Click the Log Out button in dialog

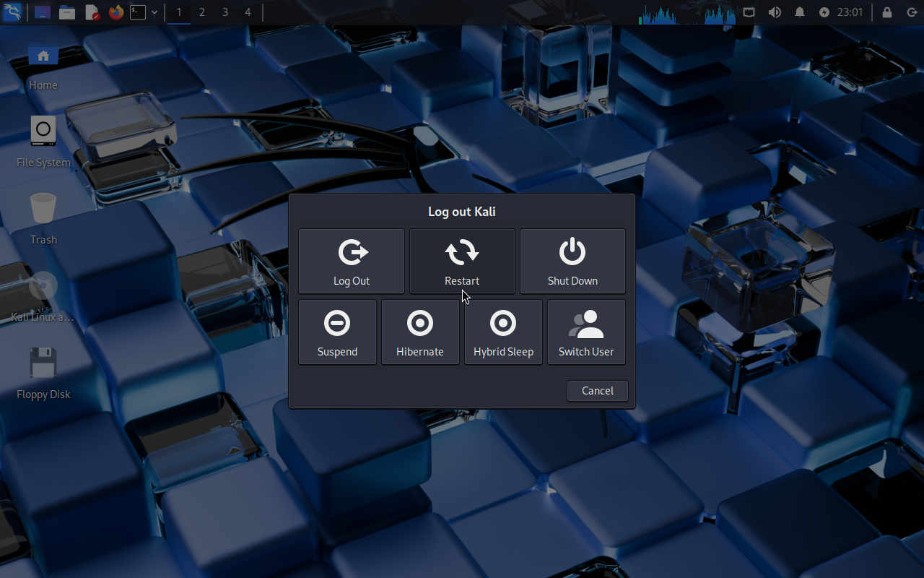(352, 262)
